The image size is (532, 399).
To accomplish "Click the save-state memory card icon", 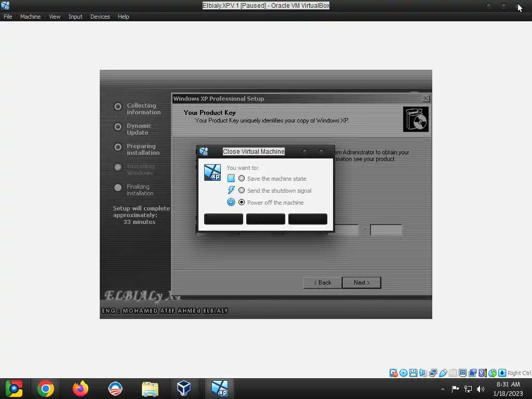I will tap(231, 178).
